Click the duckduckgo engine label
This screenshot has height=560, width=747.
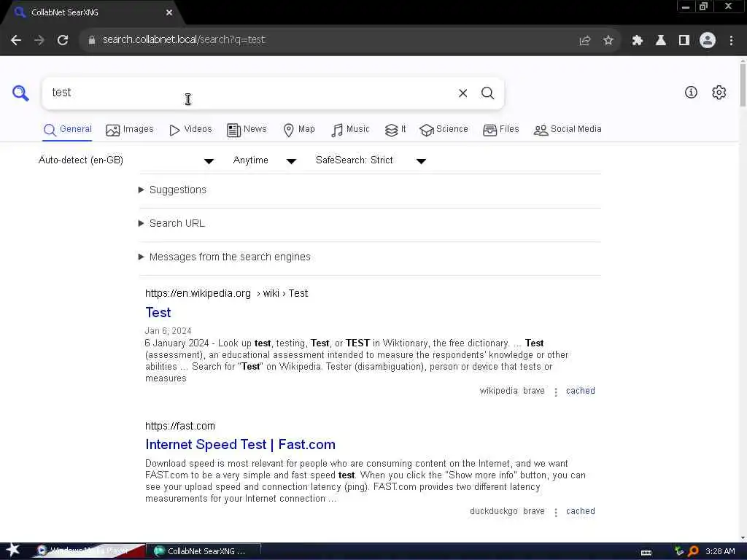[x=494, y=511]
